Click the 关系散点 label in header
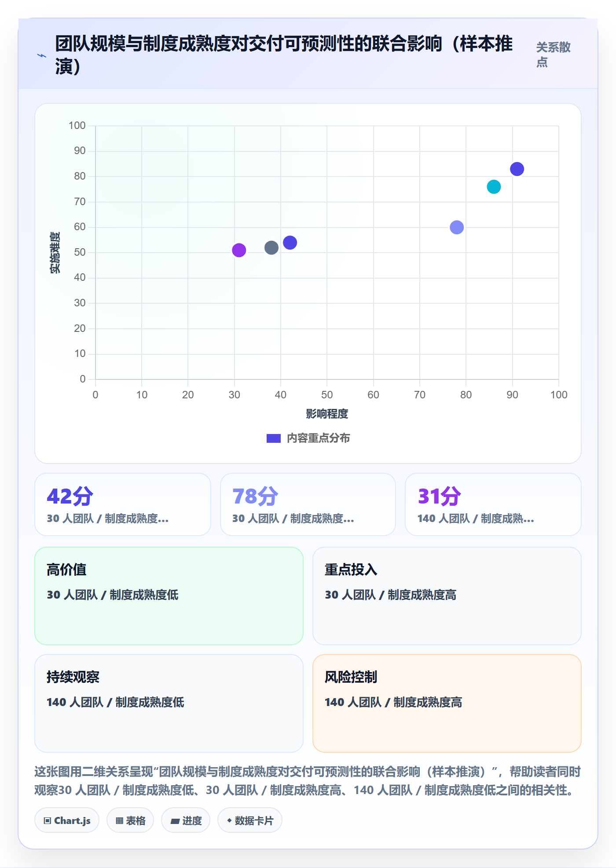Screen dimensions: 616x868 coord(553,55)
